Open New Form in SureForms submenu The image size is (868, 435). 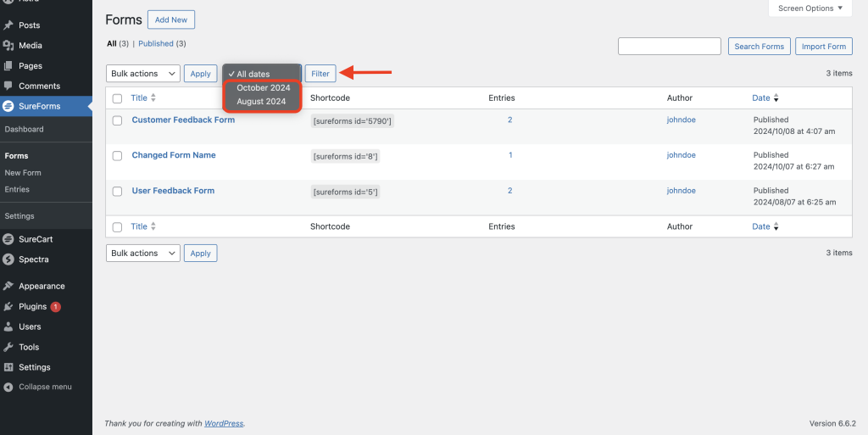(23, 173)
